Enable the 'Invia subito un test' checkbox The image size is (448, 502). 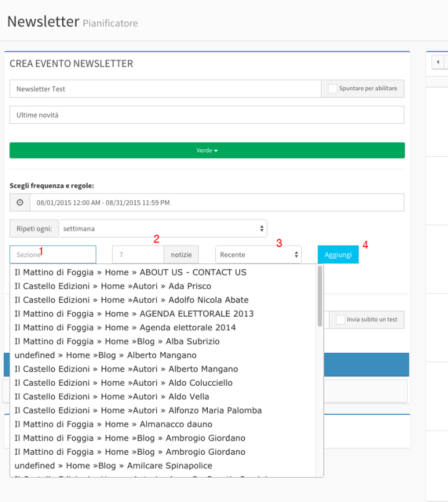[340, 320]
